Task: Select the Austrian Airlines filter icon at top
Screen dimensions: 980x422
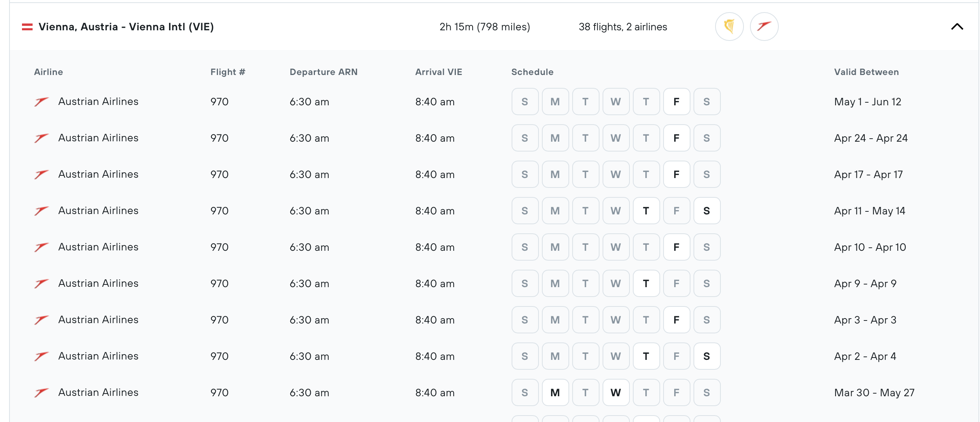Action: click(764, 27)
